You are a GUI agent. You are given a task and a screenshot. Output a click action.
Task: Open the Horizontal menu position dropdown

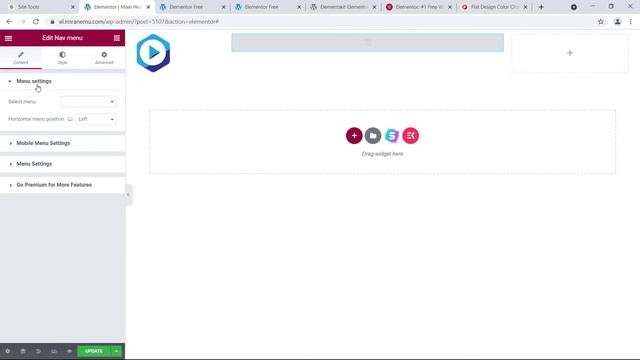96,119
